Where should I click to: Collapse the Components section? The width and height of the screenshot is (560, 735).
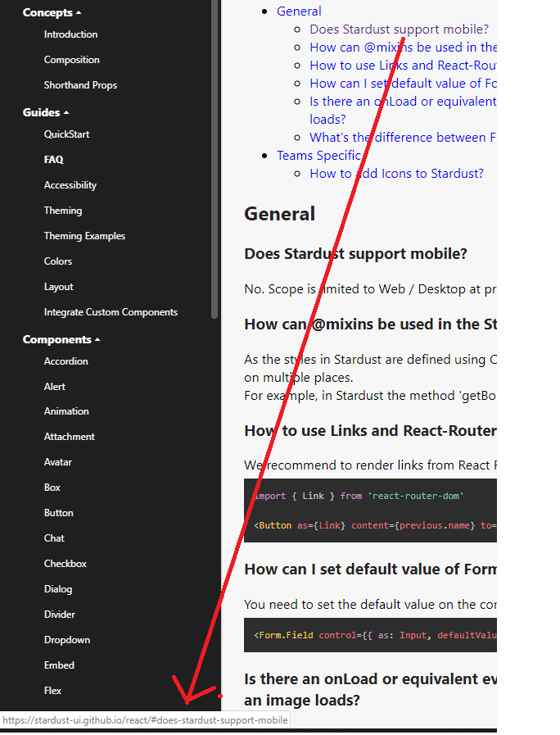tap(61, 339)
